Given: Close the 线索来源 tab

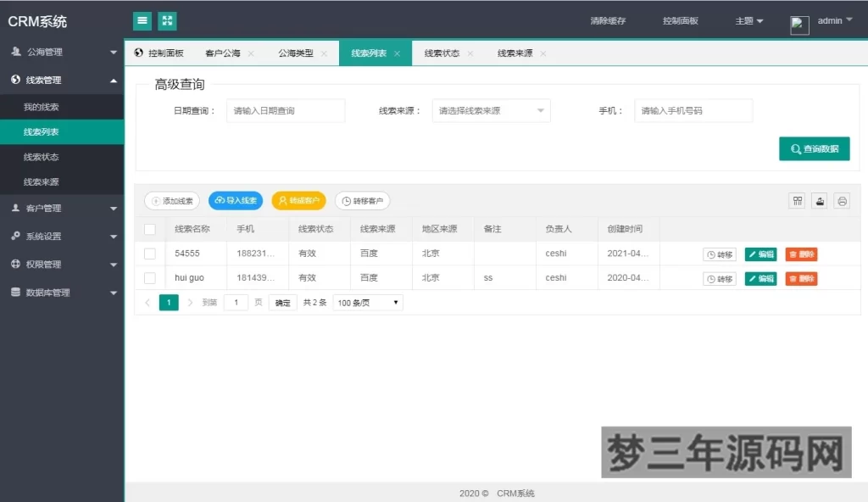Looking at the screenshot, I should 543,53.
